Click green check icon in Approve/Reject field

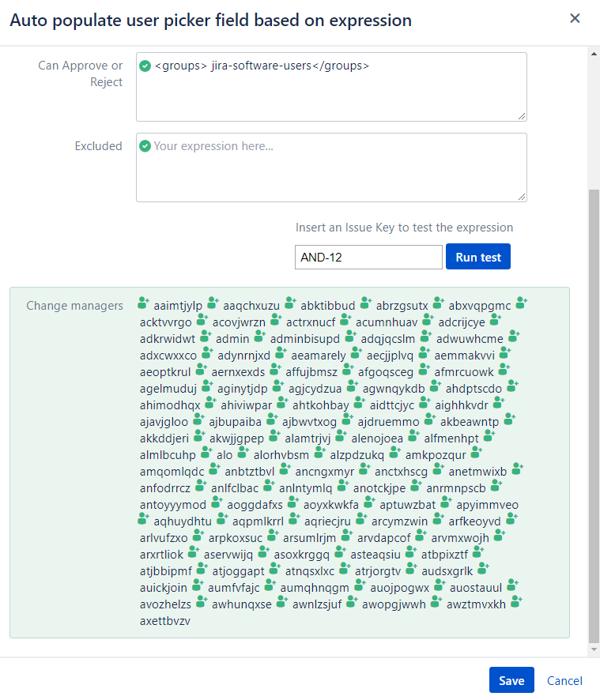coord(145,66)
